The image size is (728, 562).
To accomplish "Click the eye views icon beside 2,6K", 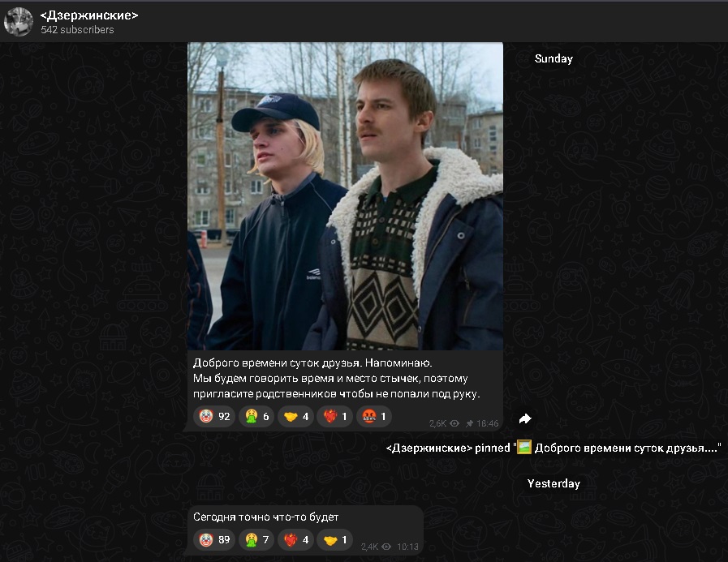I will coord(454,423).
